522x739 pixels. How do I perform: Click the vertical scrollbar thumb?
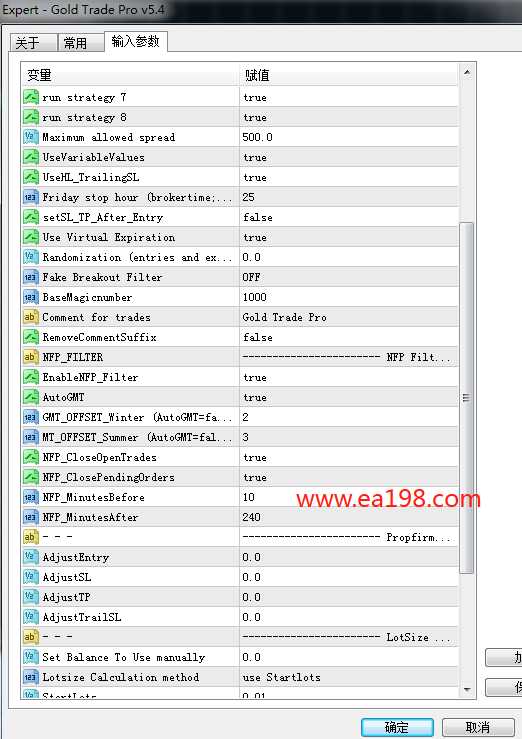[466, 398]
